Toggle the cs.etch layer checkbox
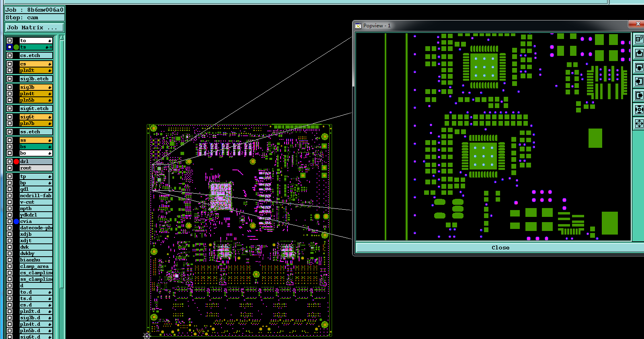 click(10, 55)
